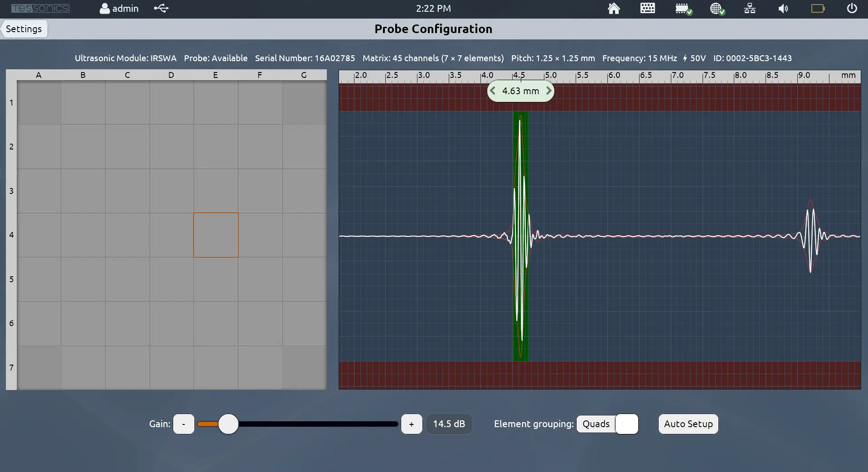Toggle the element grouping switch knob
Viewport: 868px width, 472px height.
(627, 424)
